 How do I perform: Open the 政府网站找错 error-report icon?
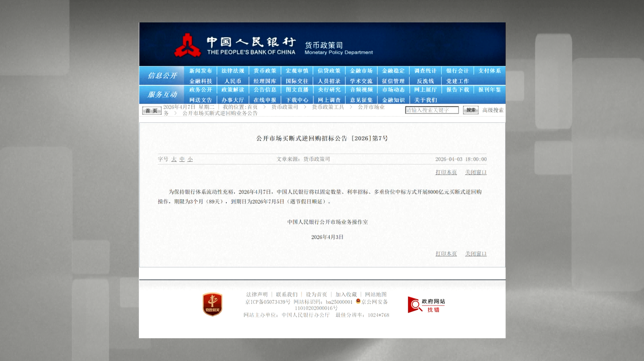click(x=426, y=305)
